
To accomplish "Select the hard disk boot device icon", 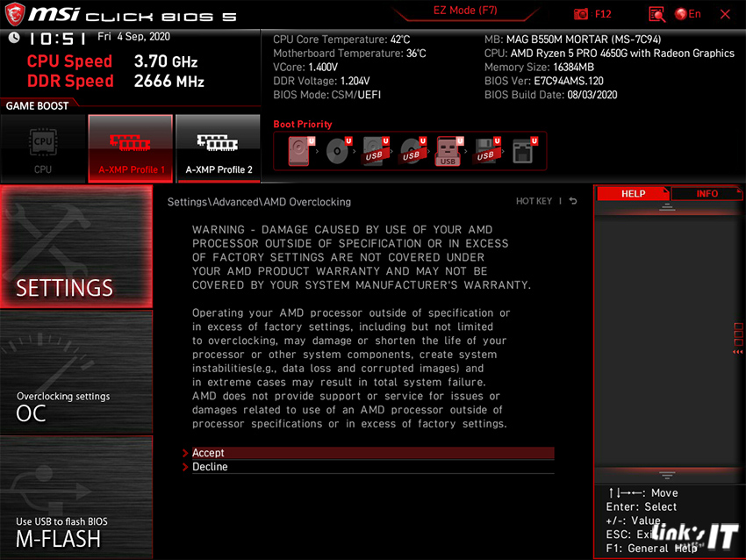I will click(301, 151).
